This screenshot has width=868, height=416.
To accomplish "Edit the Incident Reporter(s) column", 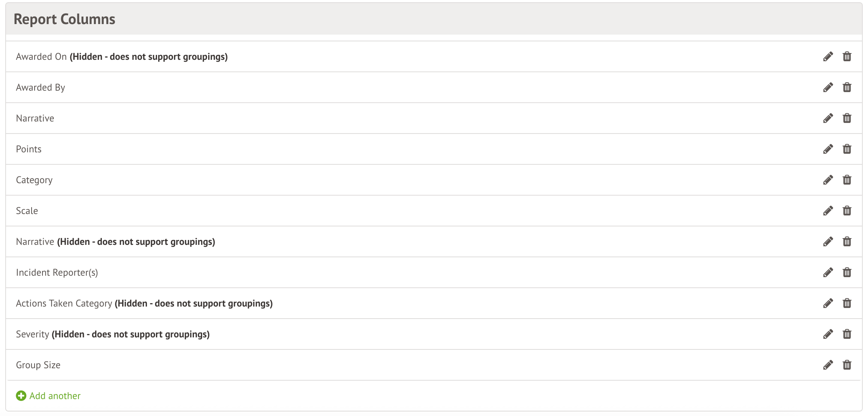I will tap(828, 273).
